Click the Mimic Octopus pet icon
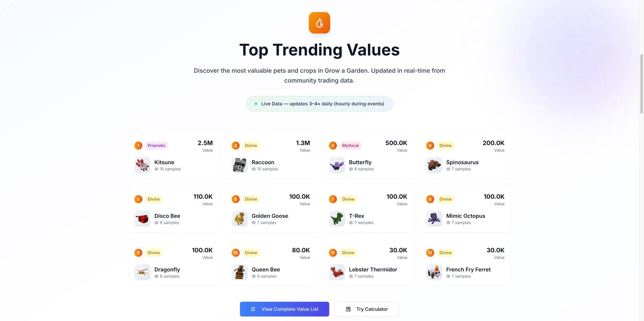The image size is (644, 321). pos(434,219)
